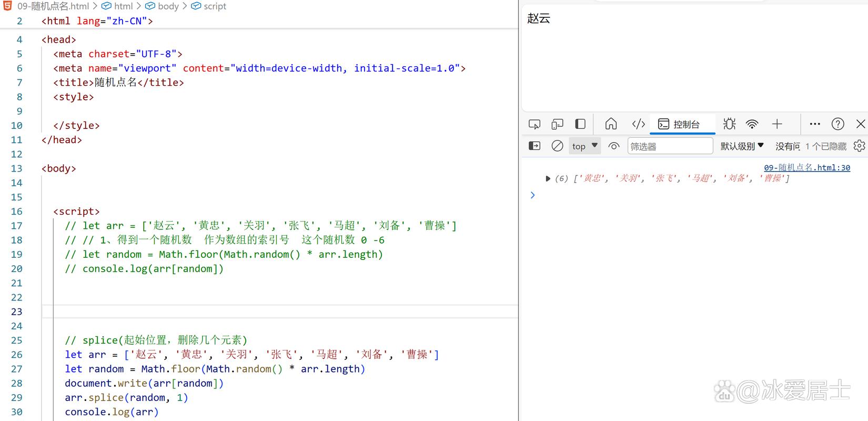Click the meta charset line 5

click(x=118, y=54)
